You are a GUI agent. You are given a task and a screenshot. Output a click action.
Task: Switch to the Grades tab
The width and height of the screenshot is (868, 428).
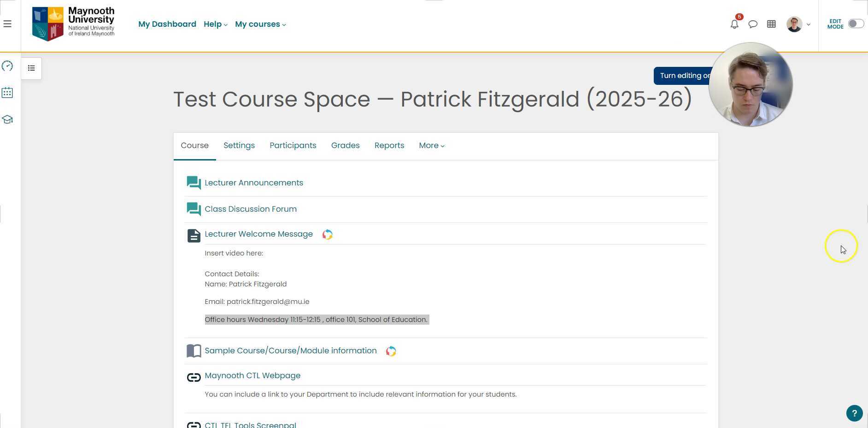point(345,146)
